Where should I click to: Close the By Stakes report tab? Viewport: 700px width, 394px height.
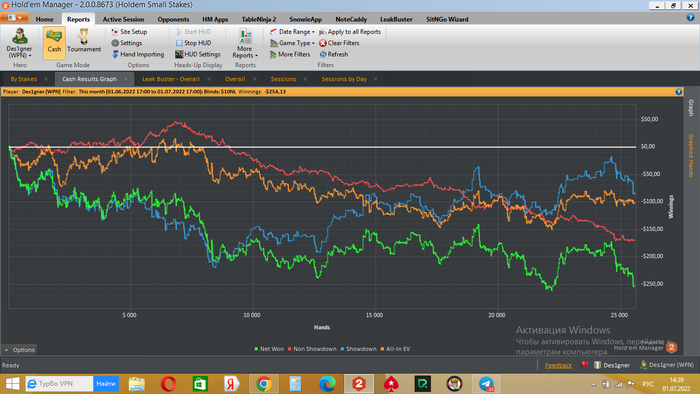coord(46,79)
